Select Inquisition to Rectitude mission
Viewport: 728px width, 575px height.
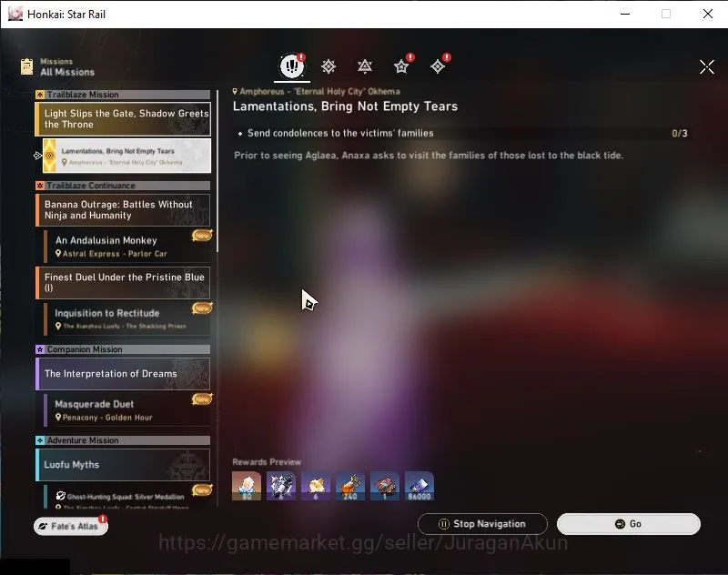pos(127,318)
